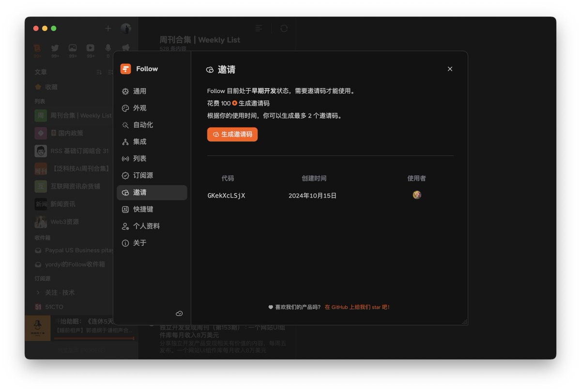
Task: Switch to the Videos view icon
Action: [91, 48]
